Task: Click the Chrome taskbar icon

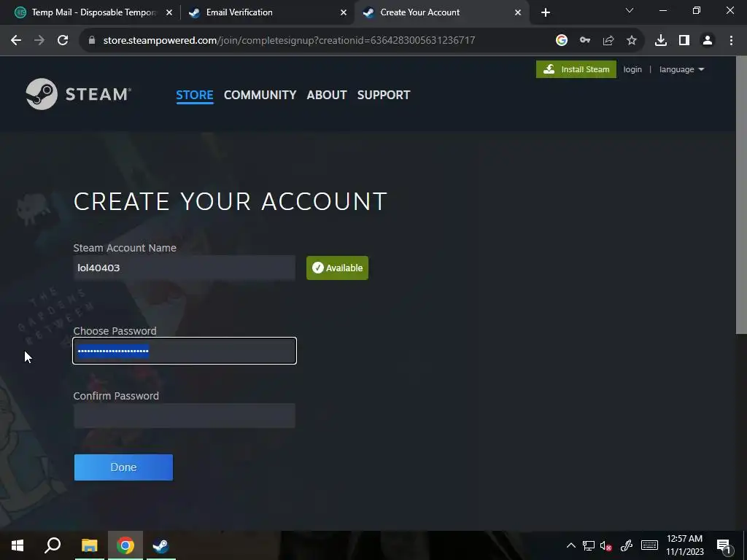Action: click(x=125, y=545)
